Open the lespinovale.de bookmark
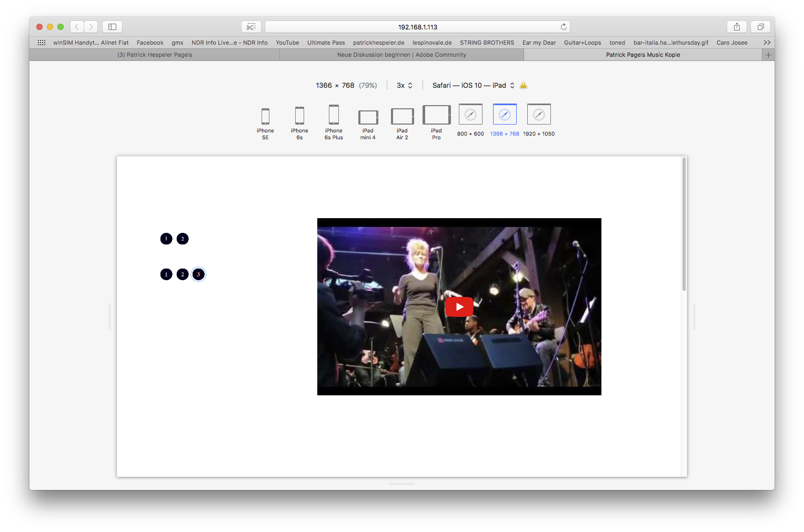This screenshot has height=532, width=804. point(432,43)
